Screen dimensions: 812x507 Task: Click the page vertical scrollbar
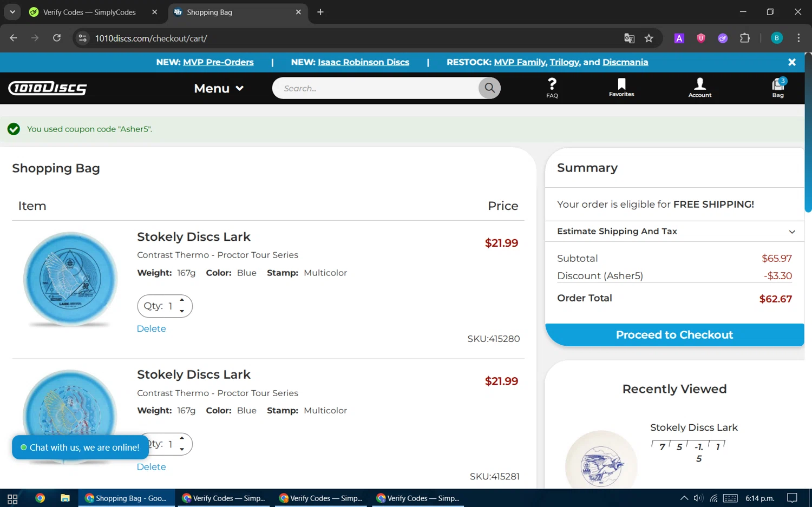(x=808, y=133)
